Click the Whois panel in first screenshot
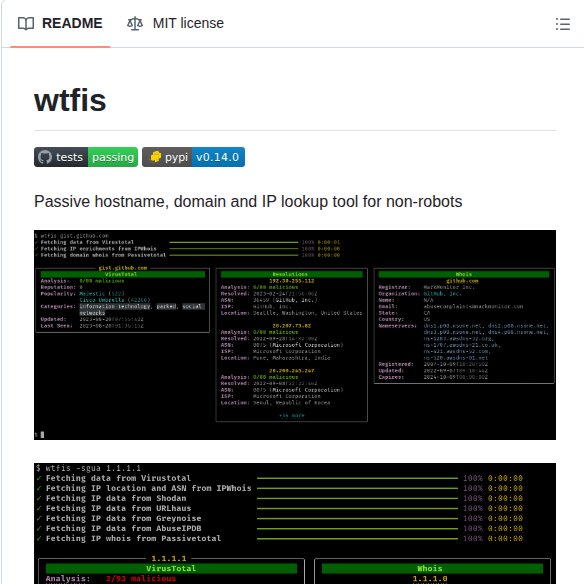584x584 pixels. [x=464, y=326]
